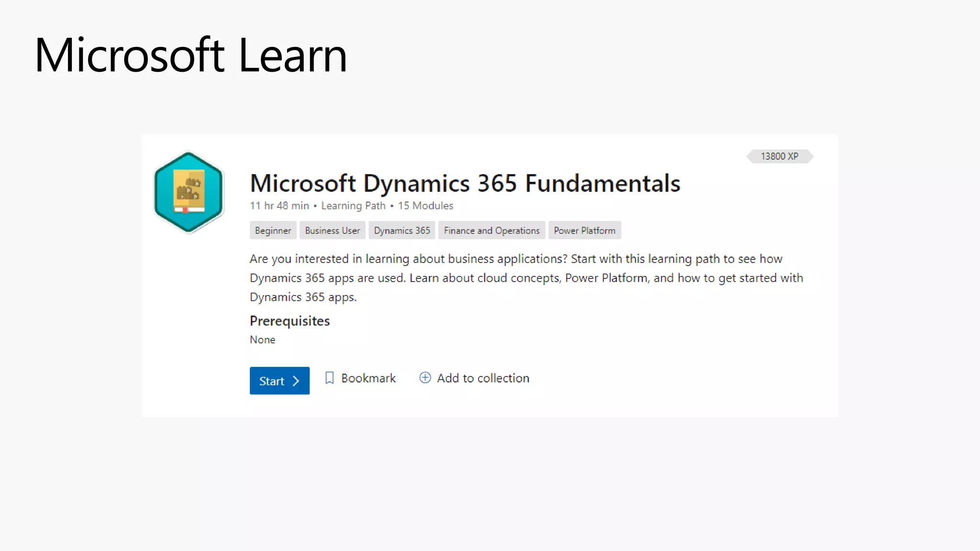Select the Dynamics 365 tag
This screenshot has width=980, height=551.
401,231
